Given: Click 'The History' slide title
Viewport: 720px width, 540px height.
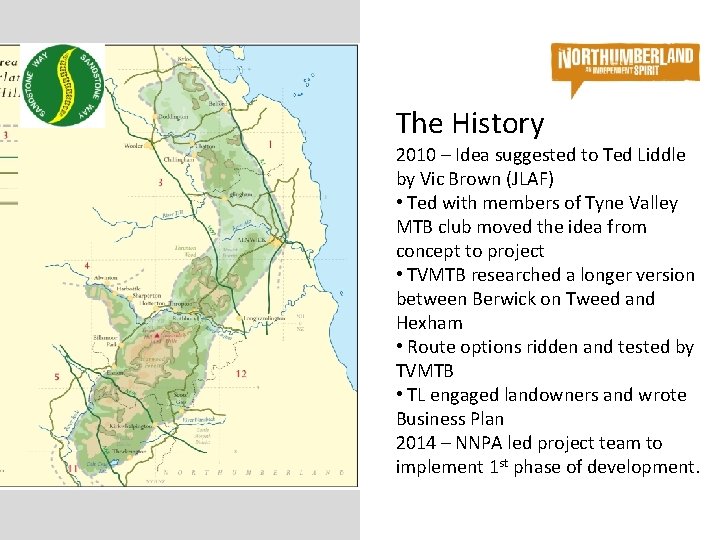Looking at the screenshot, I should tap(470, 123).
